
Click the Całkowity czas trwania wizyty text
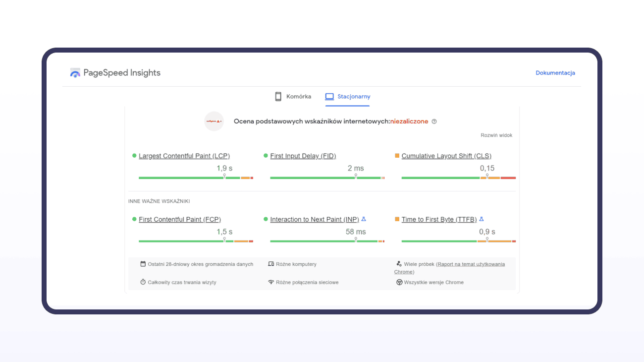(x=182, y=282)
